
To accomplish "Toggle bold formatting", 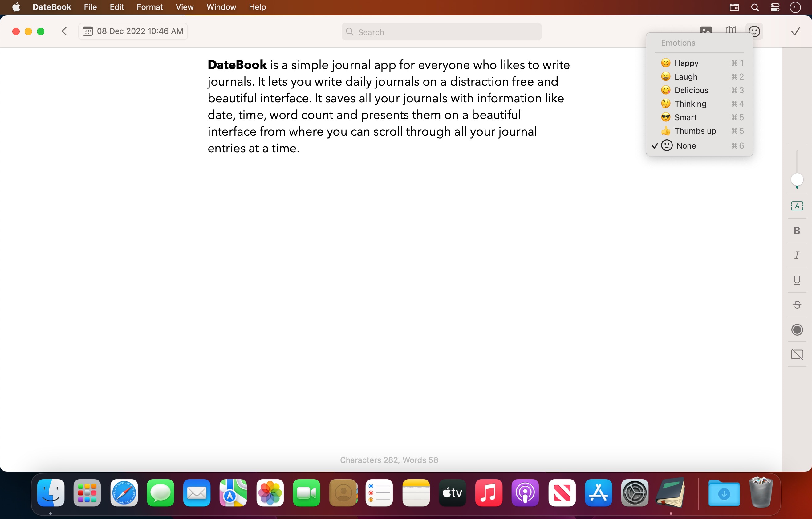I will click(x=797, y=231).
